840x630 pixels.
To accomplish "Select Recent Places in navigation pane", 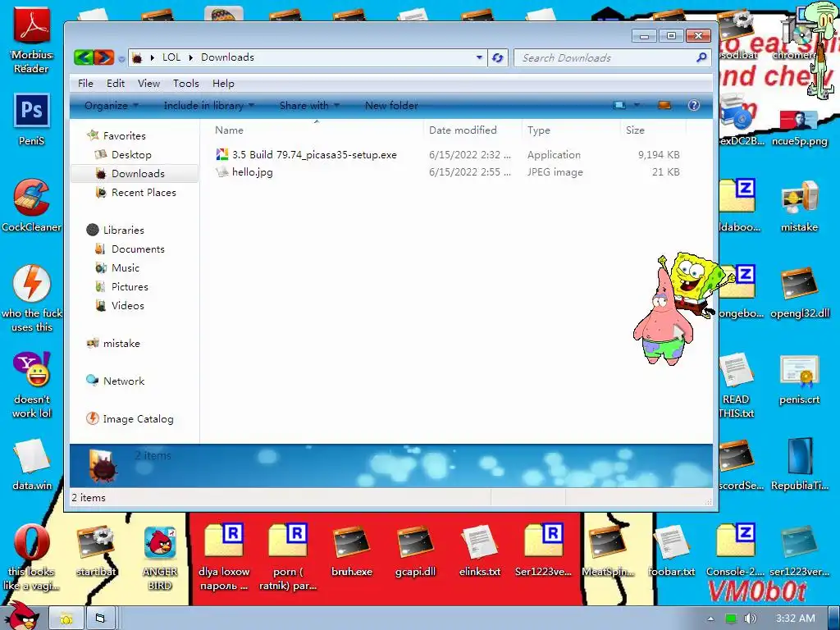I will point(144,192).
